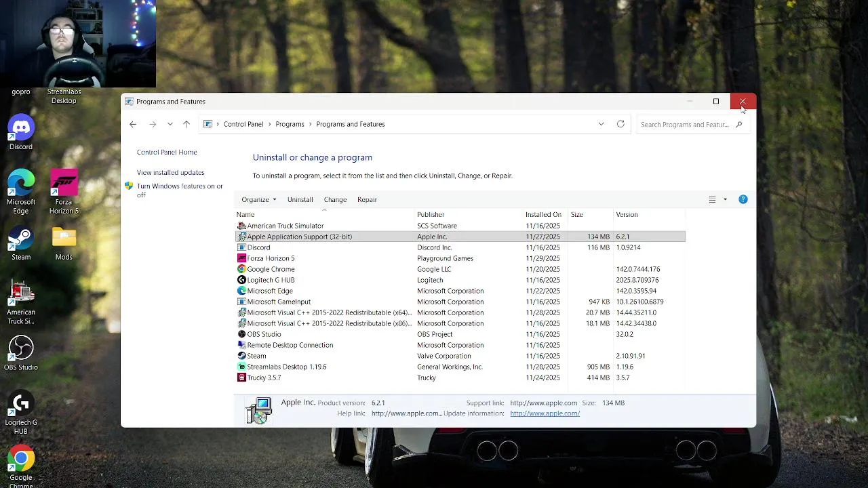Open the Steam desktop shortcut
This screenshot has height=488, width=868.
[x=21, y=243]
